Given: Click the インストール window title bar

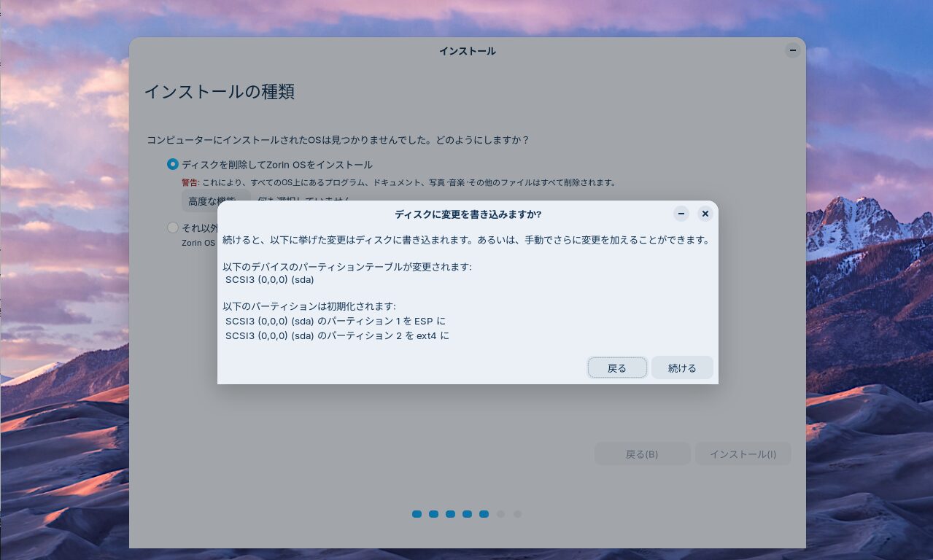Looking at the screenshot, I should (467, 51).
